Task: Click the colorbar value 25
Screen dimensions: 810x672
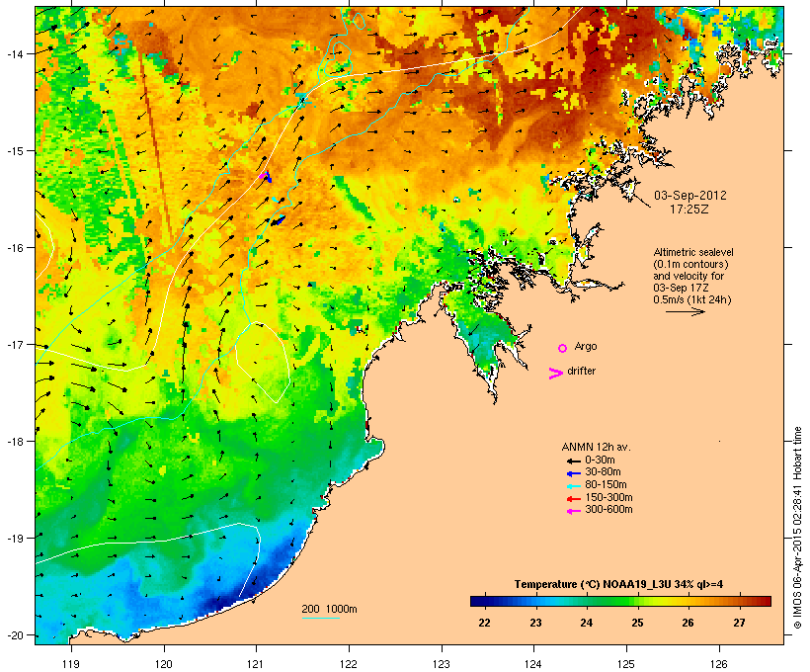Action: tap(637, 623)
